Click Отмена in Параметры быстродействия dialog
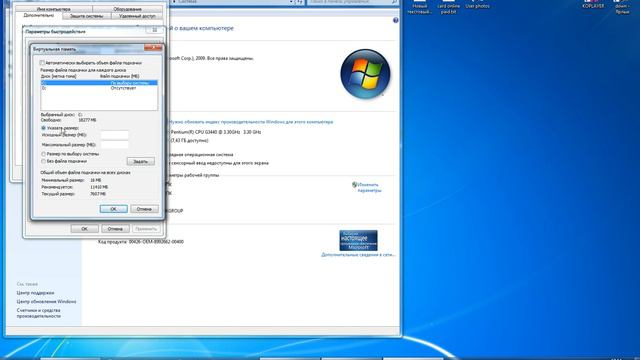The image size is (640, 360). [115, 229]
